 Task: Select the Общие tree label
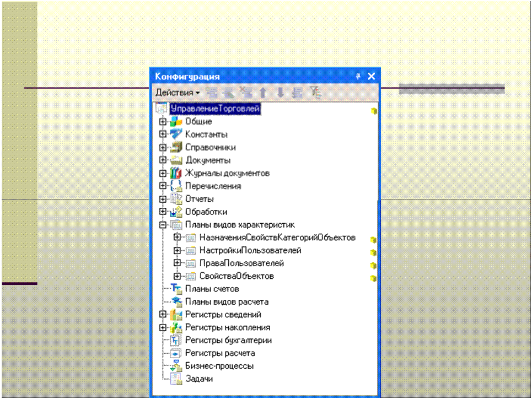[x=198, y=121]
